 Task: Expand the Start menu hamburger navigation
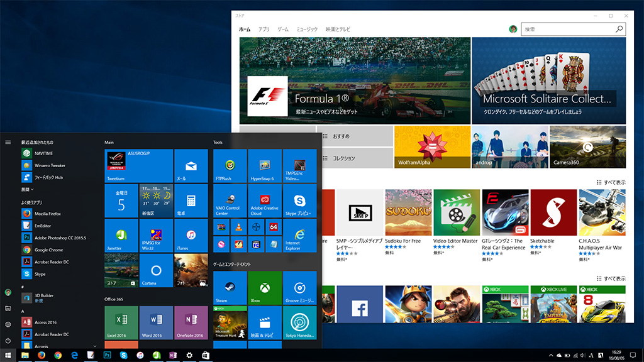coord(8,142)
